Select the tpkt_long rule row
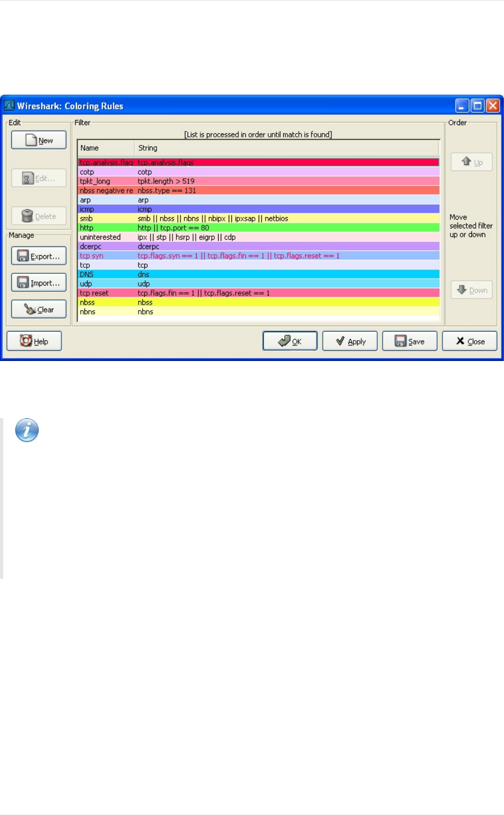The height and width of the screenshot is (815, 504). pyautogui.click(x=259, y=181)
